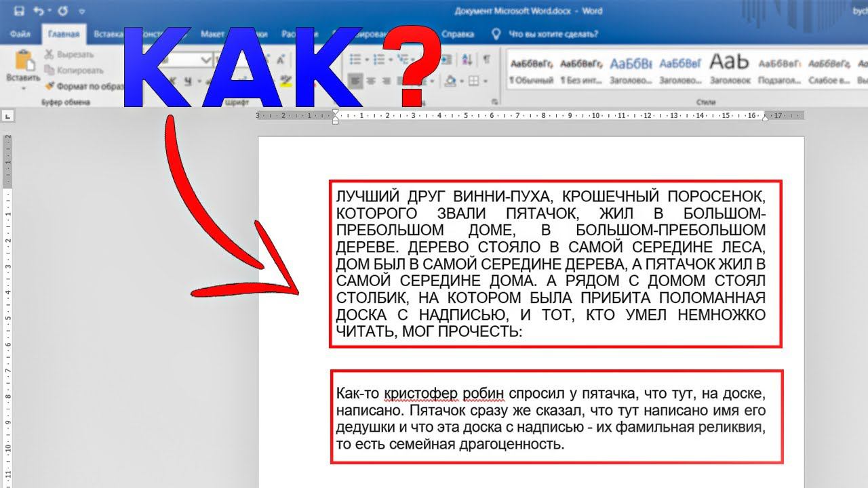Screen dimensions: 868x488
Task: Open the underline style dropdown arrow
Action: (x=198, y=81)
